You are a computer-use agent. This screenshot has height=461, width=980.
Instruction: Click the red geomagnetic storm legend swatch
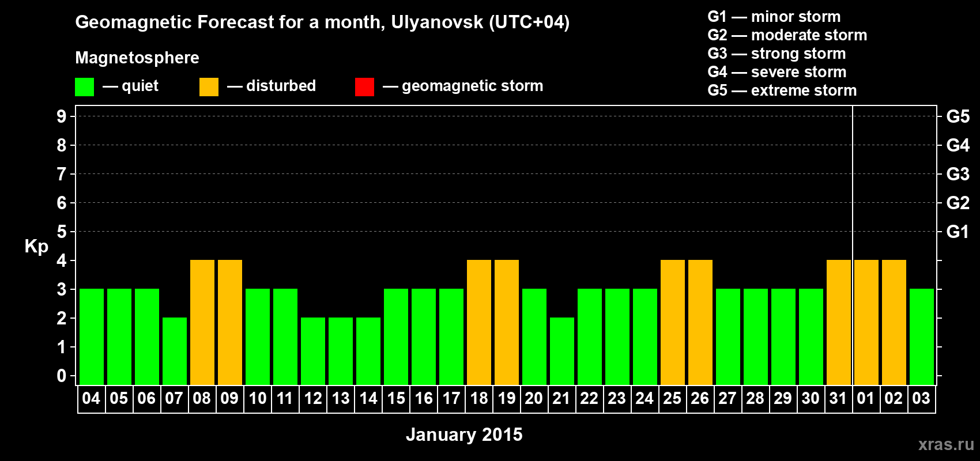click(x=364, y=87)
